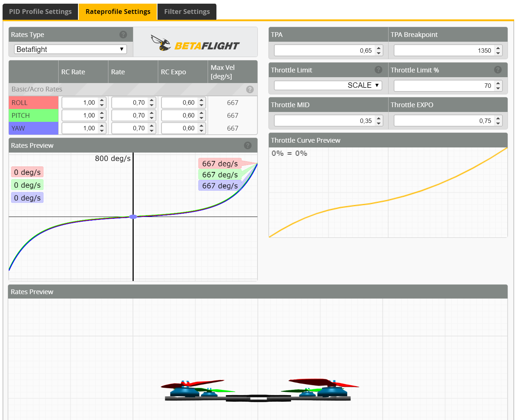Select the Rateprofile Settings tab

118,12
